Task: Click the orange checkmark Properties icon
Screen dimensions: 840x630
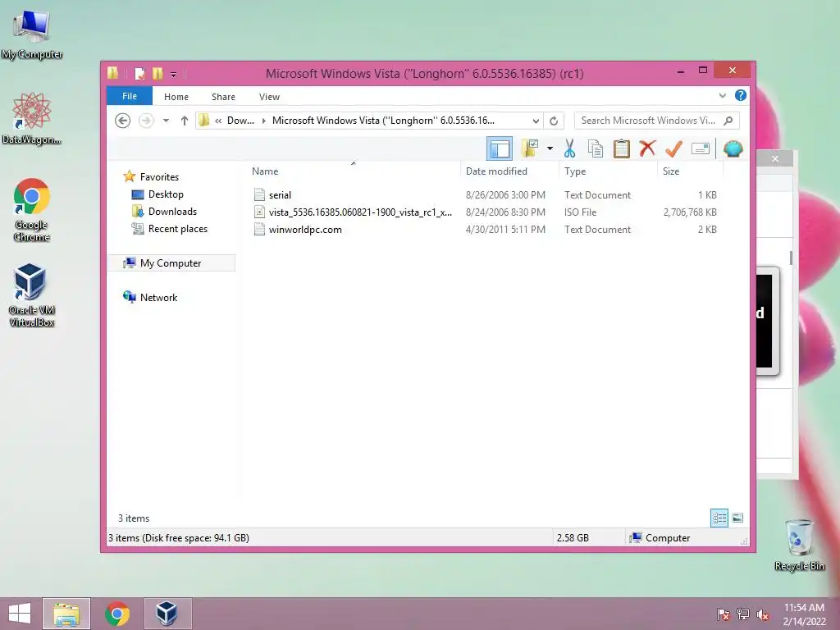Action: [673, 148]
